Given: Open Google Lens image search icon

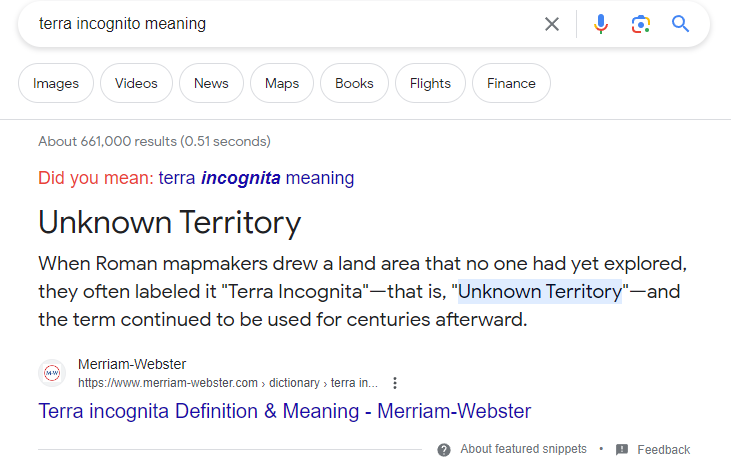Looking at the screenshot, I should tap(641, 24).
